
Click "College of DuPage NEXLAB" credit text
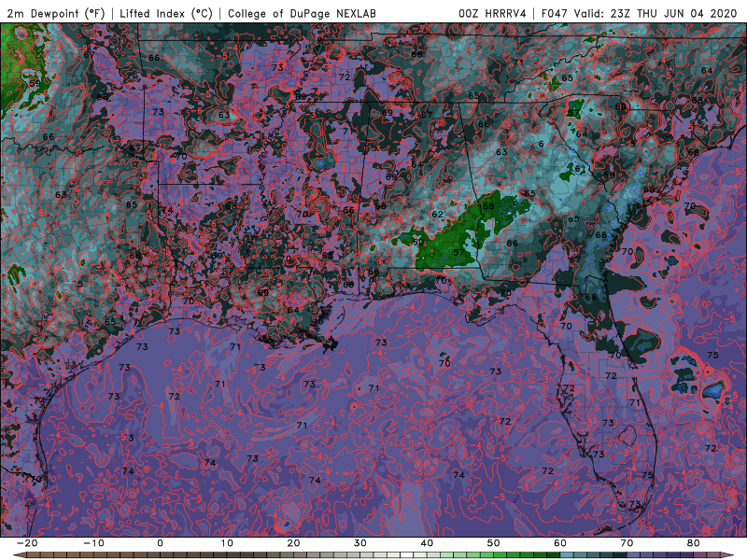point(302,14)
